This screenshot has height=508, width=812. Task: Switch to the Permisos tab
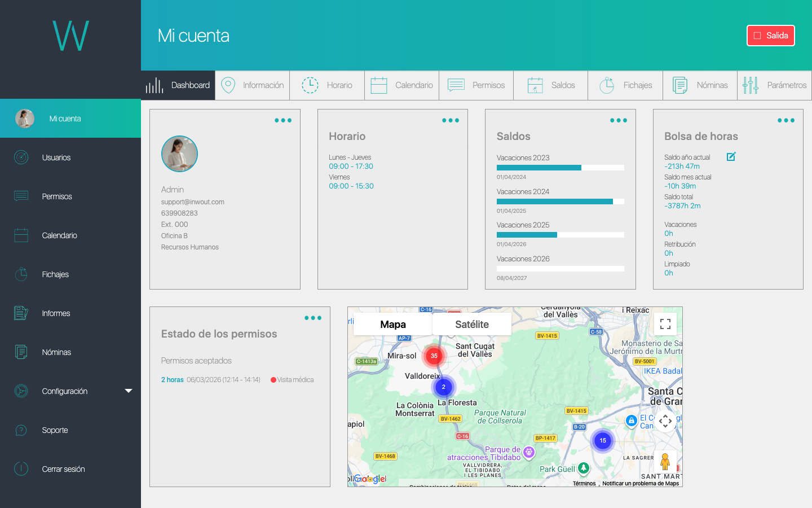point(476,85)
